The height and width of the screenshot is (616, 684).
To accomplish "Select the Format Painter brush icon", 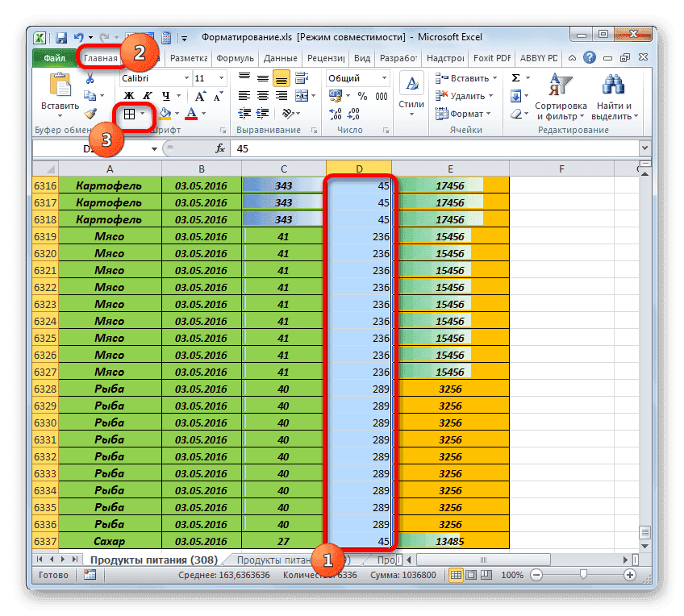I will coord(90,114).
